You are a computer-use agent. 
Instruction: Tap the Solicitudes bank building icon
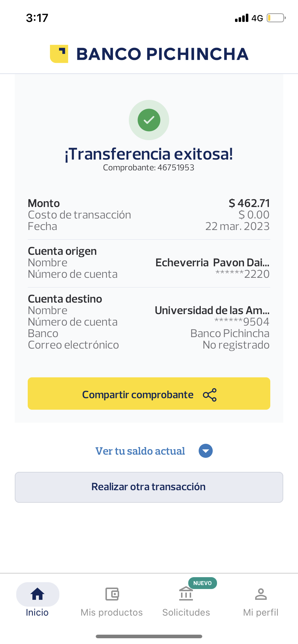click(x=186, y=594)
